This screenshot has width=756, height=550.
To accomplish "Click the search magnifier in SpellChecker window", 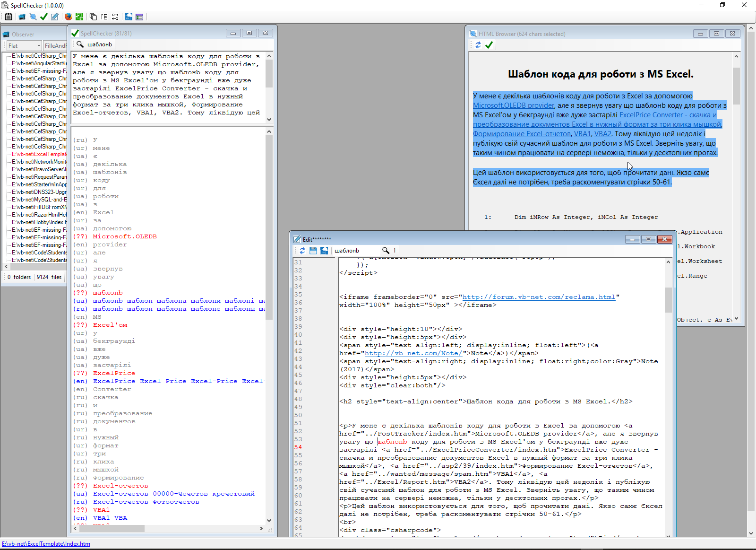I will point(80,44).
